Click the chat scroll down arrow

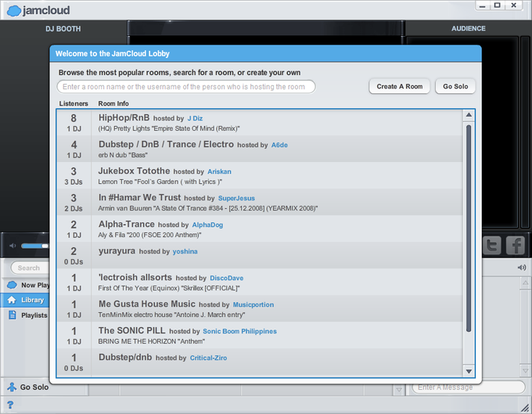tap(525, 370)
